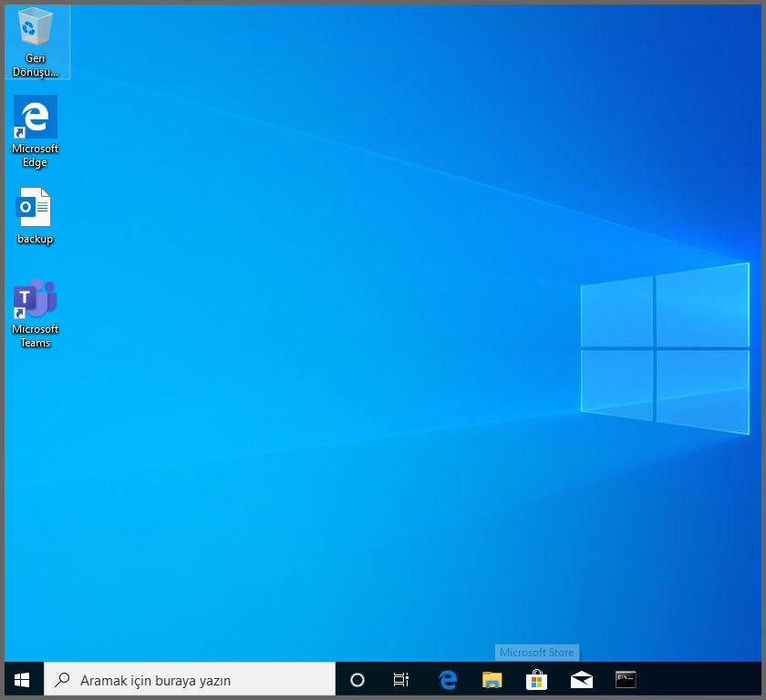Launch Edge from the taskbar
The height and width of the screenshot is (700, 766).
[448, 679]
